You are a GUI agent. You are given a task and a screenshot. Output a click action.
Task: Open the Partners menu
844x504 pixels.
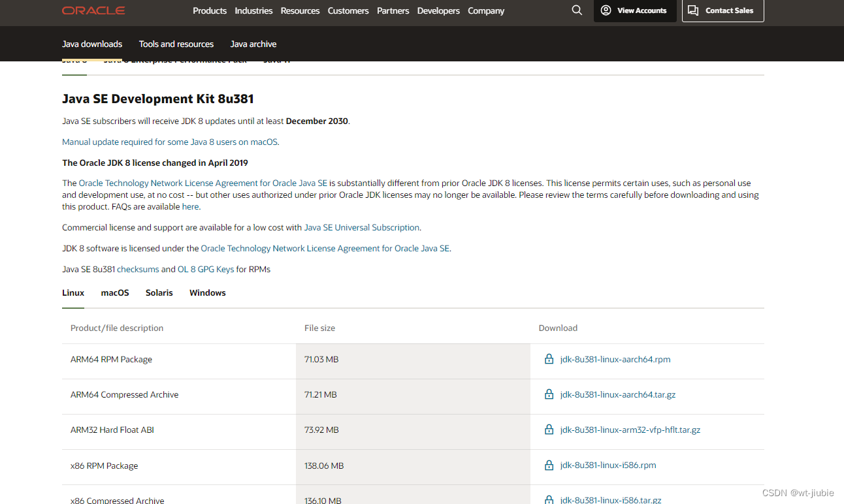[x=393, y=10]
